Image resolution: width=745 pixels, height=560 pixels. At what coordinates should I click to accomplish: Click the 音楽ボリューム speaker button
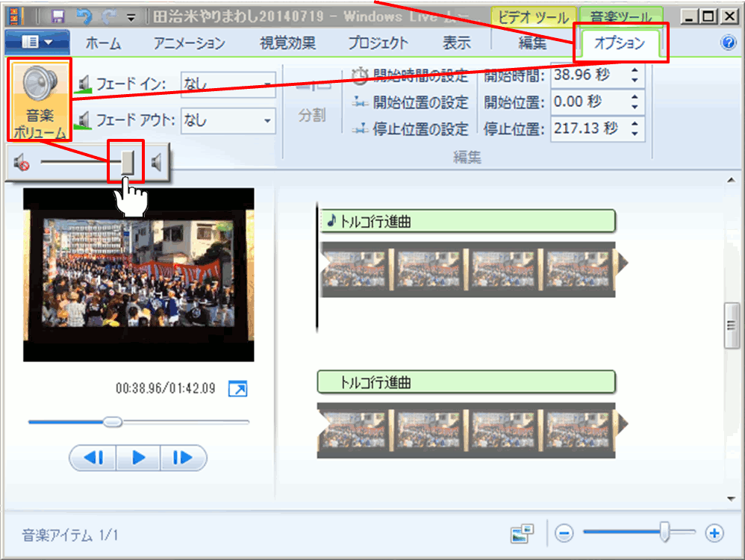pos(40,101)
